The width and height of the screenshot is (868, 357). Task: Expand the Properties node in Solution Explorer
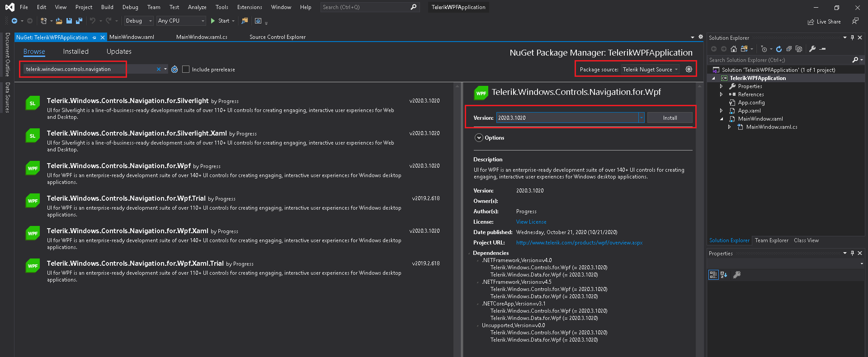click(x=721, y=86)
